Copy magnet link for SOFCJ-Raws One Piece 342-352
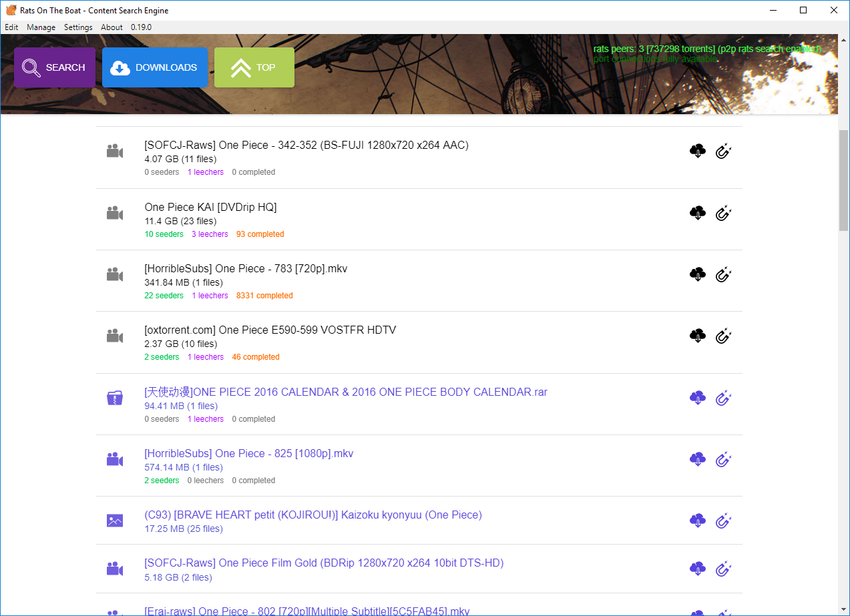Image resolution: width=850 pixels, height=616 pixels. 723,151
